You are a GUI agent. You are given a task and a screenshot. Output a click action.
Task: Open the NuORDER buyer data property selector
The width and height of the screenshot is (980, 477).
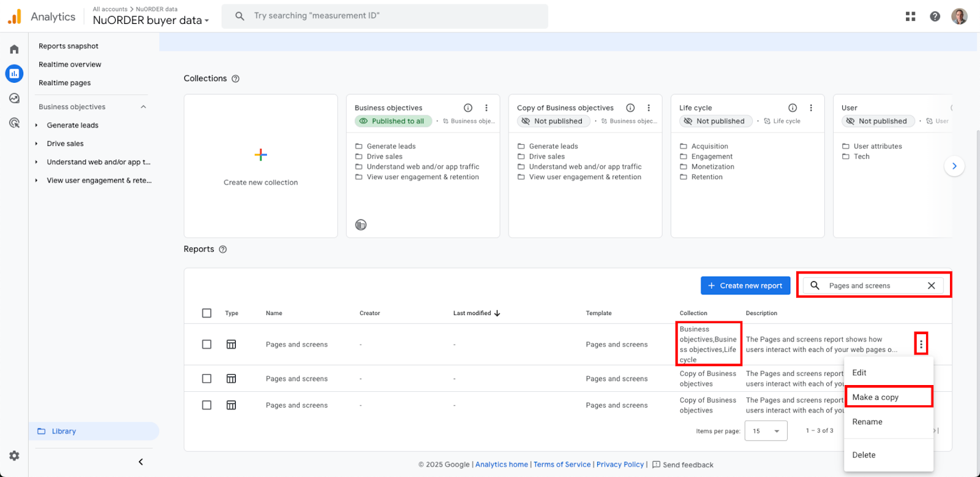coord(151,20)
